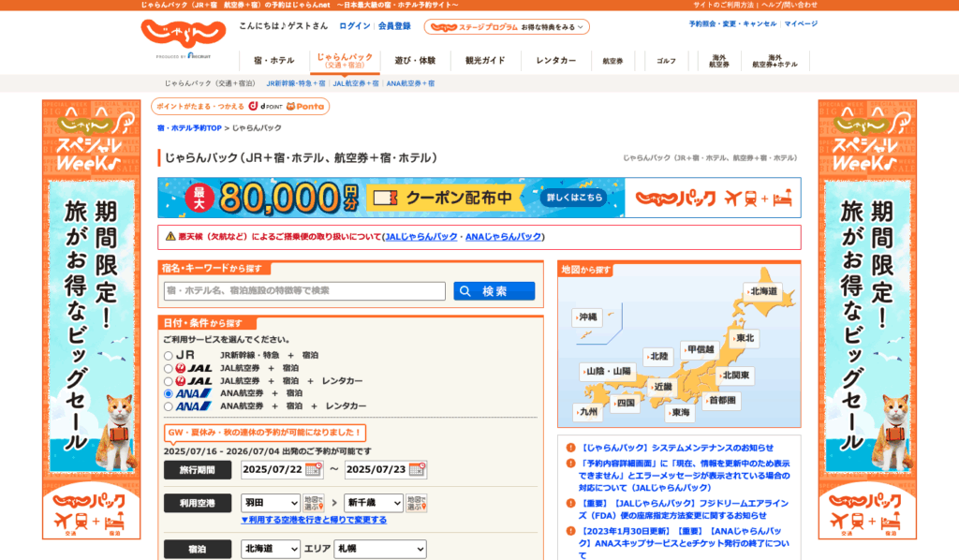The image size is (959, 560).
Task: Open the 海外航空券 tab
Action: [719, 61]
